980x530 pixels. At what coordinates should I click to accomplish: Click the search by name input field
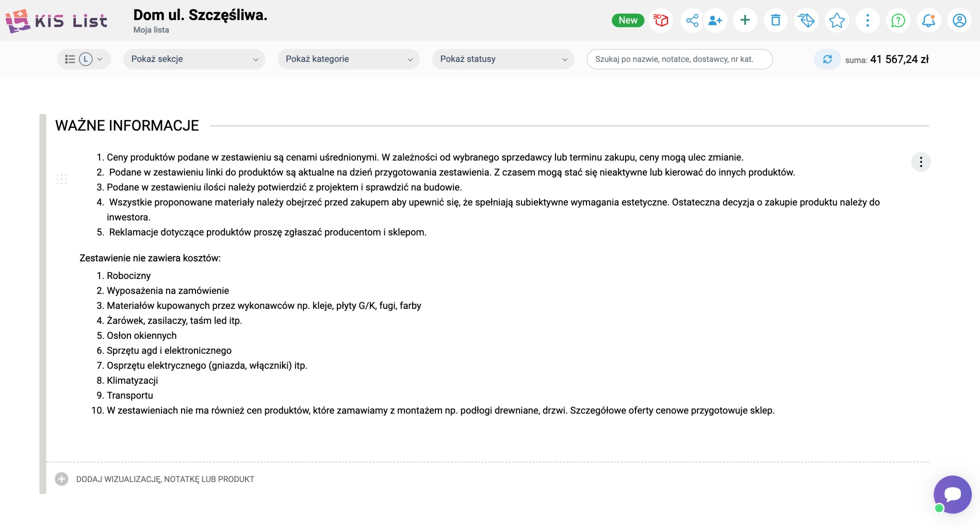click(679, 59)
